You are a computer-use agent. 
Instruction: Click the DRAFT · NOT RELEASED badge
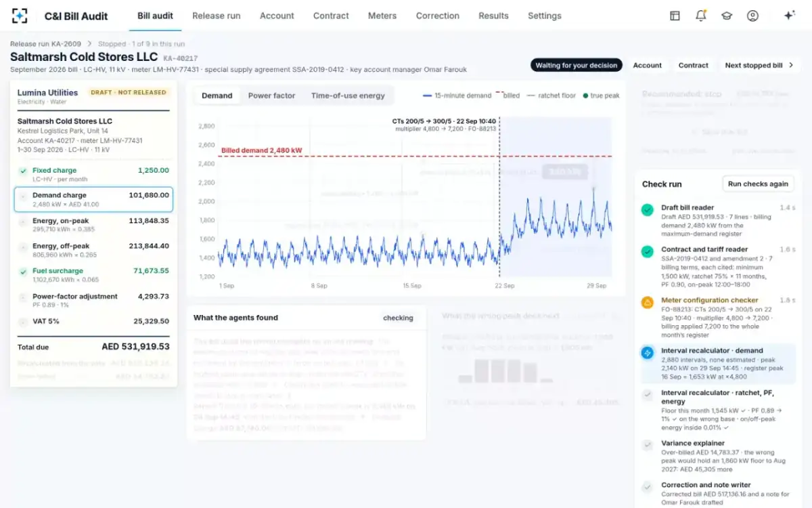(129, 92)
